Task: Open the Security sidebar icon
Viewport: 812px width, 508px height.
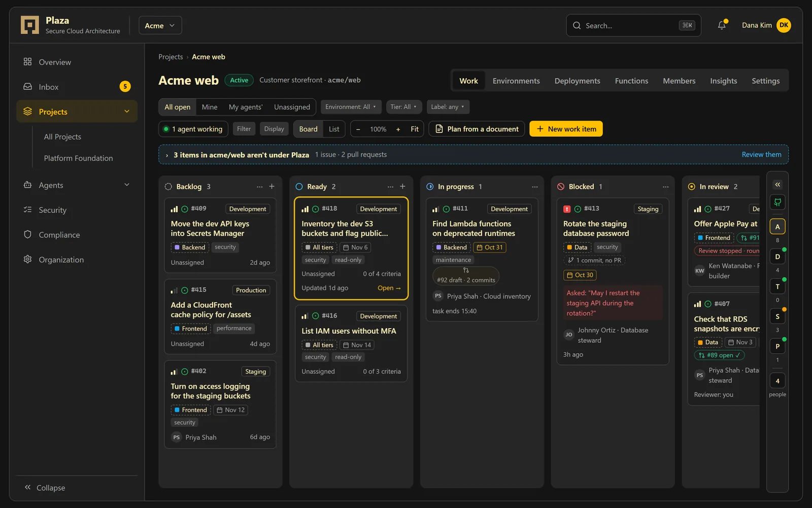Action: click(28, 210)
